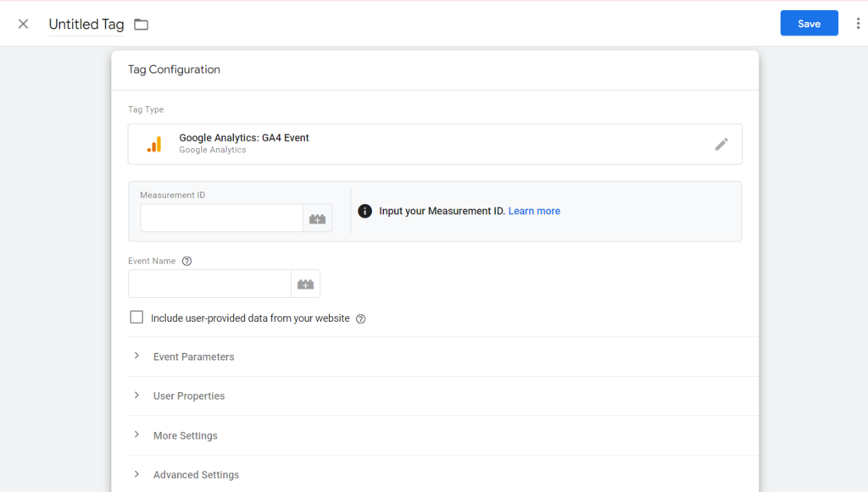Open the Learn more link
868x492 pixels.
(534, 211)
